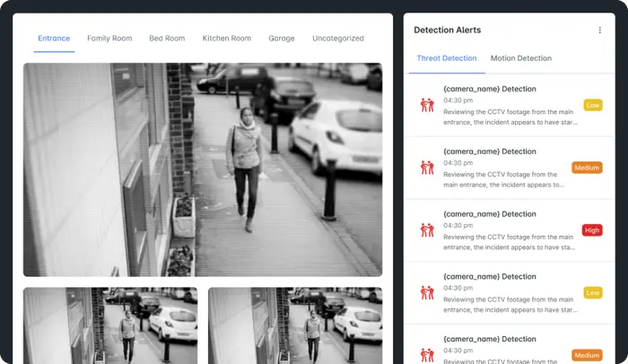
Task: Click the threat icon beside the first Medium alert
Action: (x=427, y=168)
